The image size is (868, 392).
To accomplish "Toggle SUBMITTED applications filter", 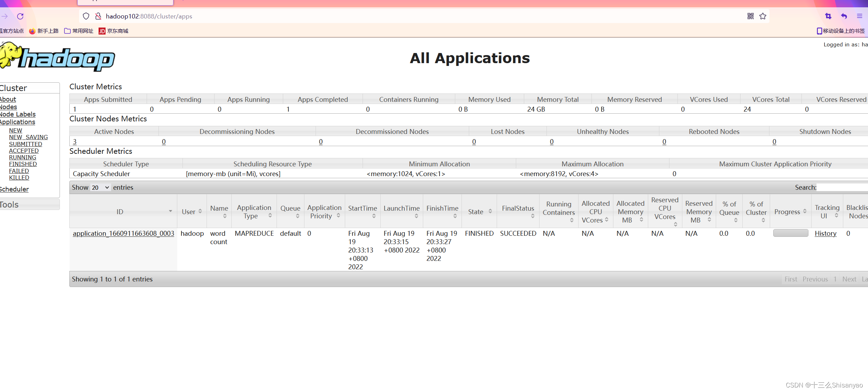I will pos(25,144).
